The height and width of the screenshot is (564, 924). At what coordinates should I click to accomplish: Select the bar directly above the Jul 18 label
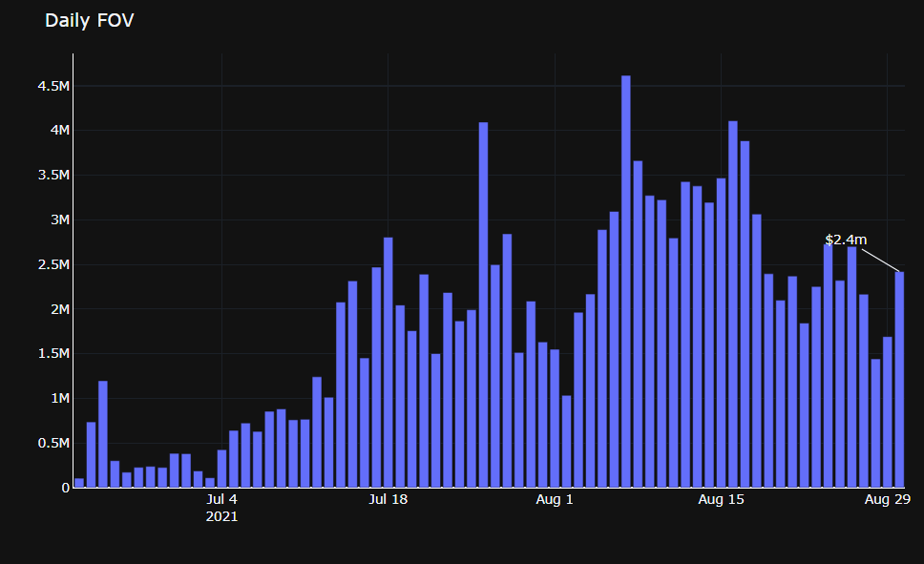pyautogui.click(x=388, y=363)
